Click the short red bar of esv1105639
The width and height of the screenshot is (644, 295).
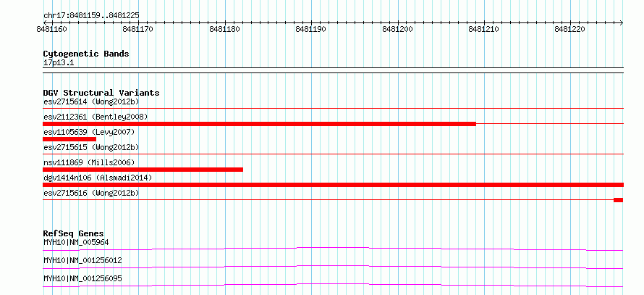click(69, 139)
